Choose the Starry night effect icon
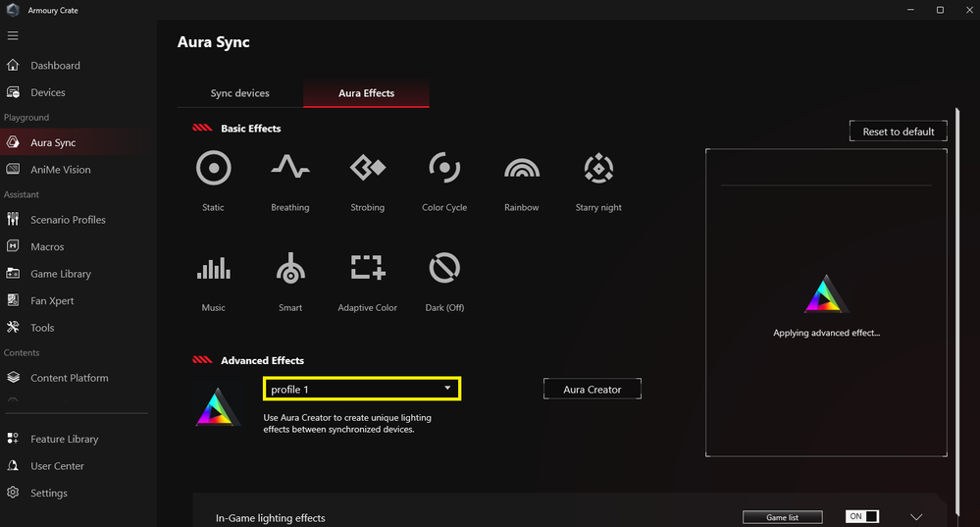This screenshot has height=527, width=980. (x=598, y=168)
